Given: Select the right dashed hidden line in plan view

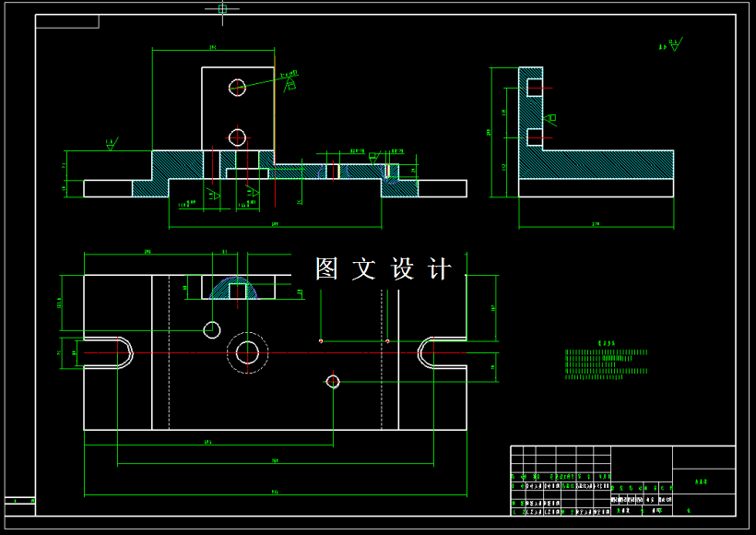Looking at the screenshot, I should click(x=382, y=360).
